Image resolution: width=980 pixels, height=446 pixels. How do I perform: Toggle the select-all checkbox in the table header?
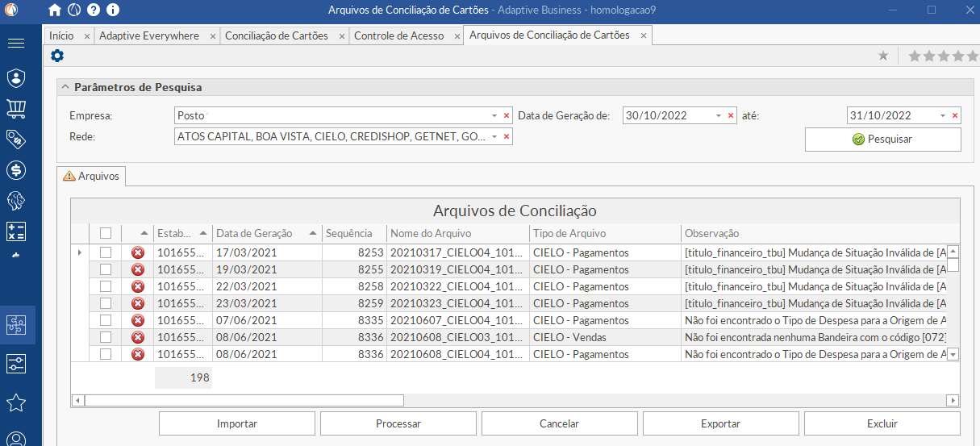[106, 233]
